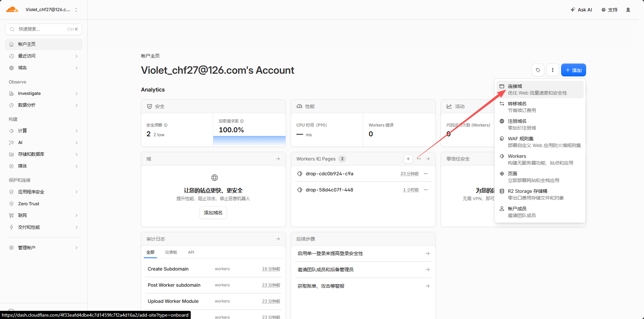Open 邀请团队成员和后备管理员 step
The image size is (644, 319).
pyautogui.click(x=363, y=270)
